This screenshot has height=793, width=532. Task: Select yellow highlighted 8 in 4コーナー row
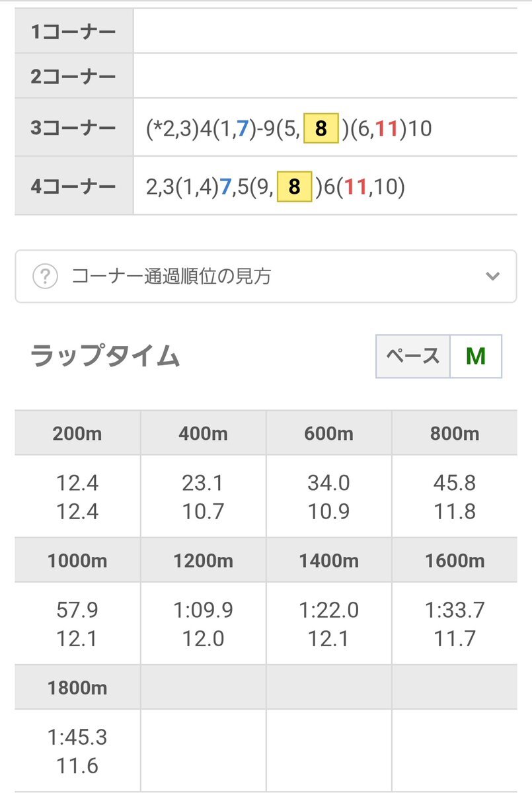pyautogui.click(x=294, y=187)
